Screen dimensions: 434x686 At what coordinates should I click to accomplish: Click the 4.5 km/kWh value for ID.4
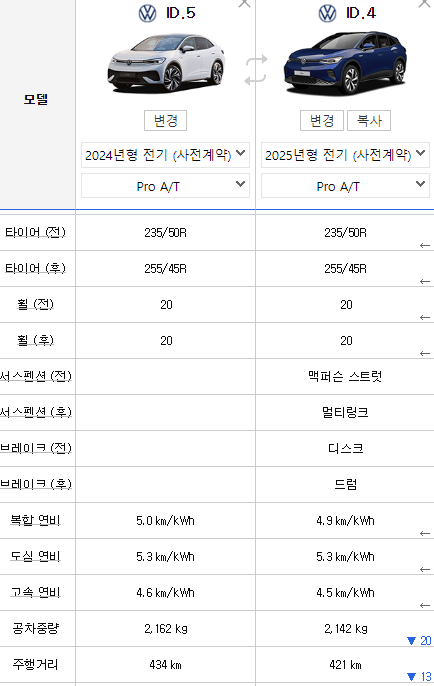345,592
